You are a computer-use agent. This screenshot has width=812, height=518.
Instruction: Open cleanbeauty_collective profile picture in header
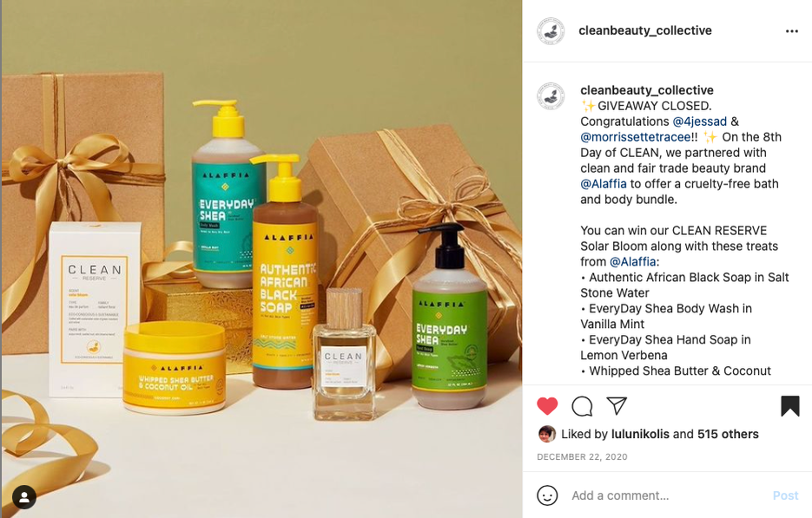tap(551, 31)
